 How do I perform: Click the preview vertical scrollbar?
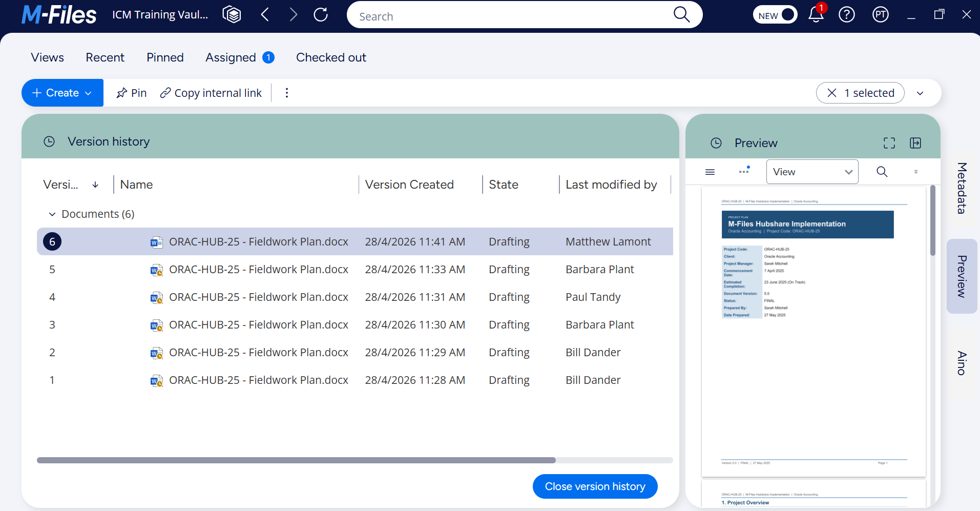point(933,220)
